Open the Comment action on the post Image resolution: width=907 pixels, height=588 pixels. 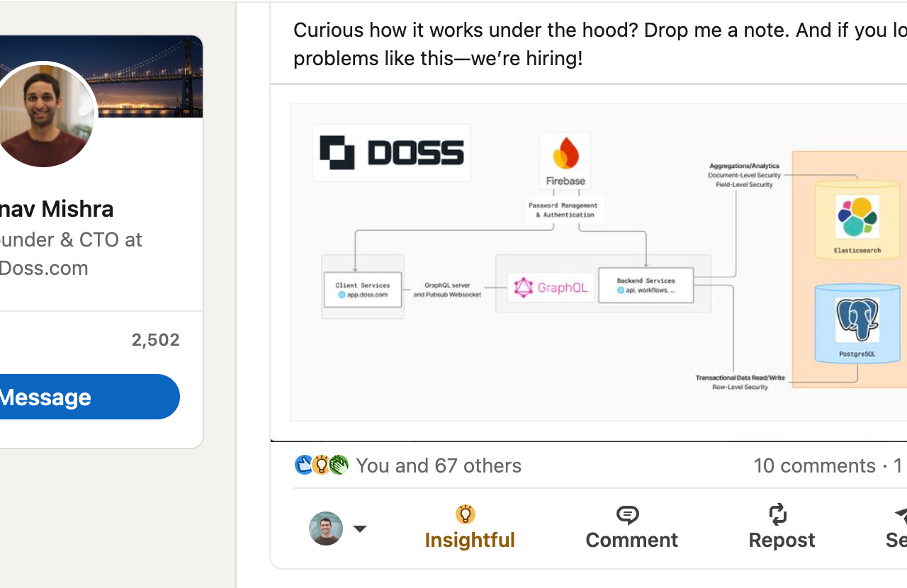(x=631, y=528)
